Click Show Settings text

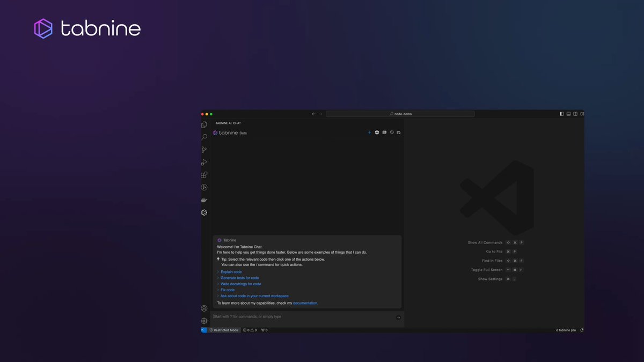pyautogui.click(x=491, y=279)
